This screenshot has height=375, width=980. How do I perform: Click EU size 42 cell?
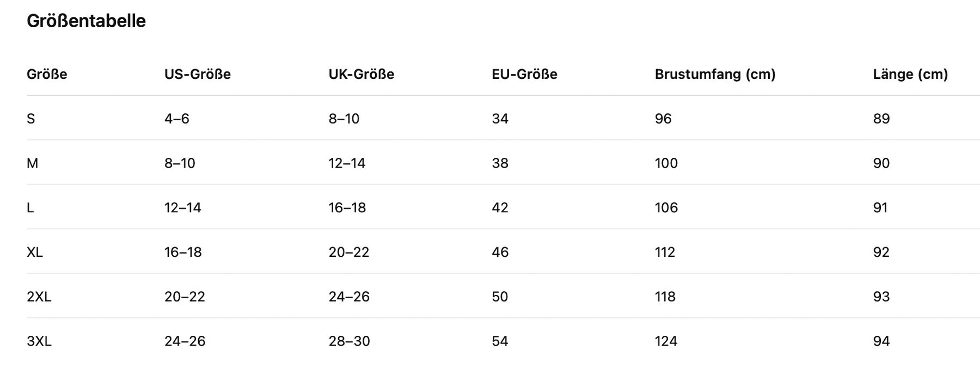[500, 208]
